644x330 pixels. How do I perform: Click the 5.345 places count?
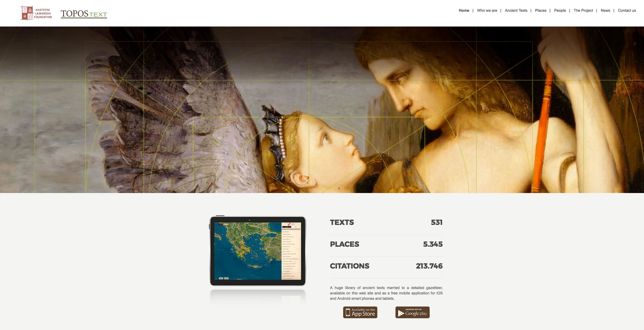coord(433,244)
